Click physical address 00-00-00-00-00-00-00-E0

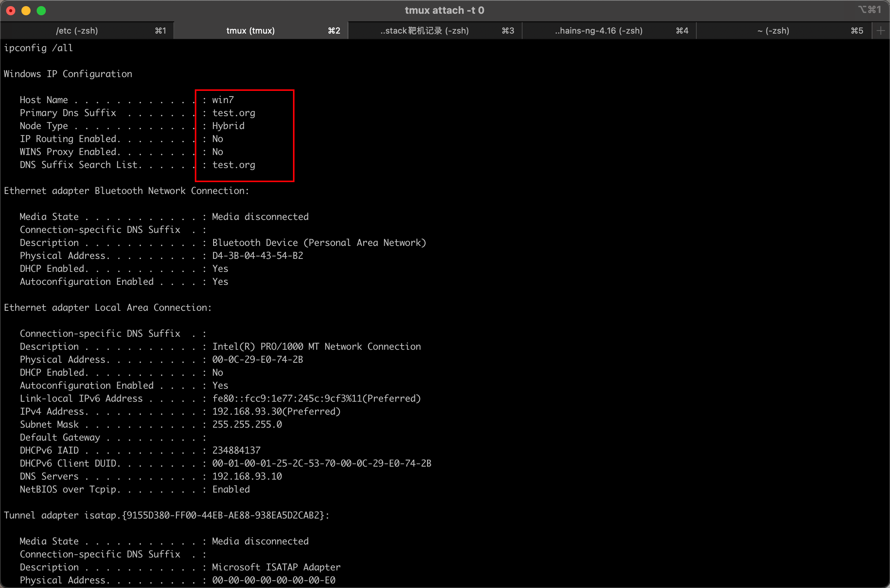[x=274, y=580]
